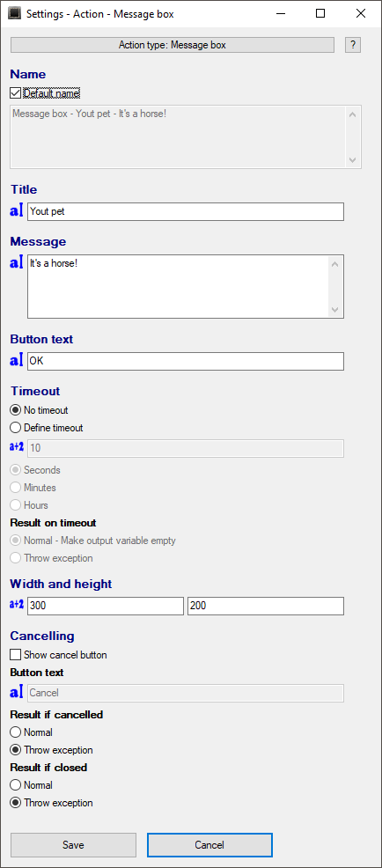382x868 pixels.
Task: Click the down arrow in Message scrollbar
Action: click(335, 309)
